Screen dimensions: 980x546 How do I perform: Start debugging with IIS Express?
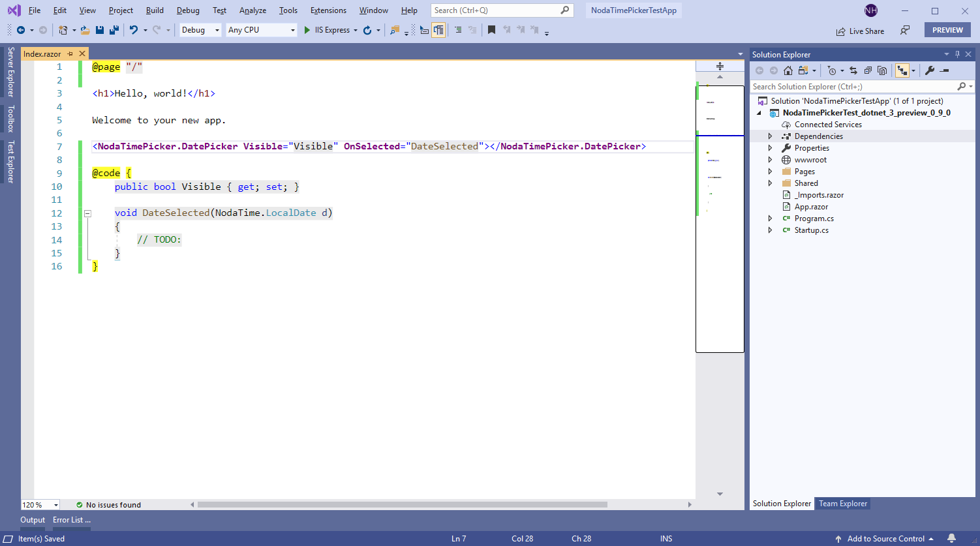tap(305, 29)
